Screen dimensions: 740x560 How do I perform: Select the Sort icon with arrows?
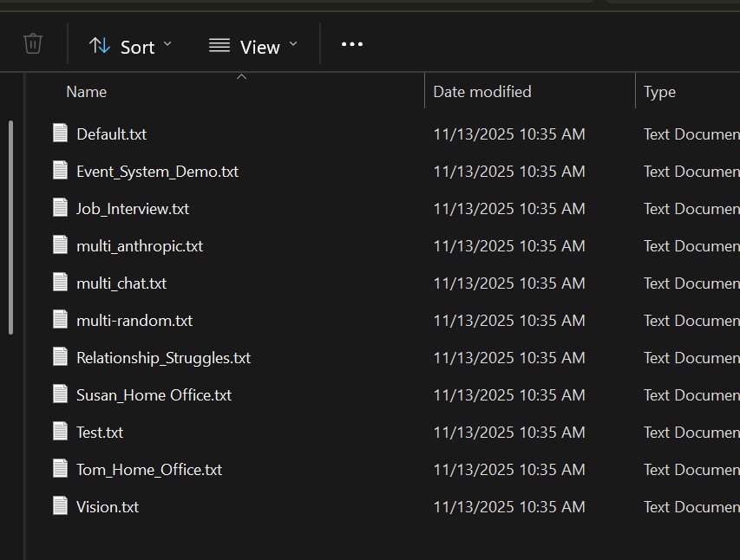point(98,45)
